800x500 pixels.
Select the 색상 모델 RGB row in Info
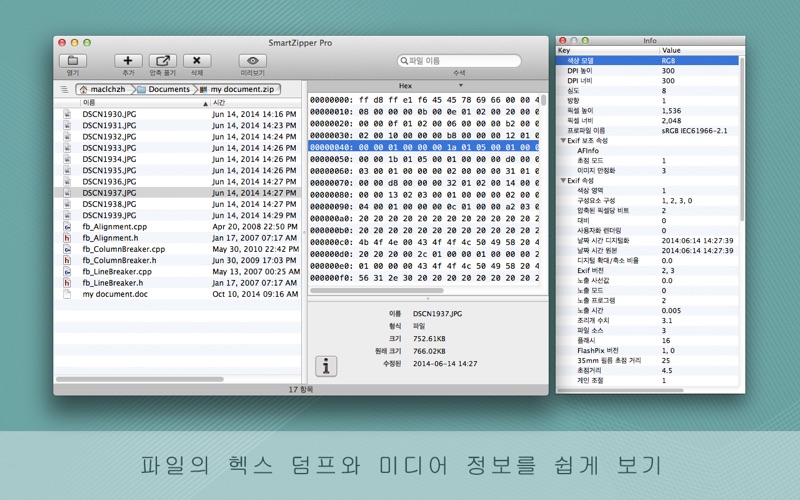647,60
